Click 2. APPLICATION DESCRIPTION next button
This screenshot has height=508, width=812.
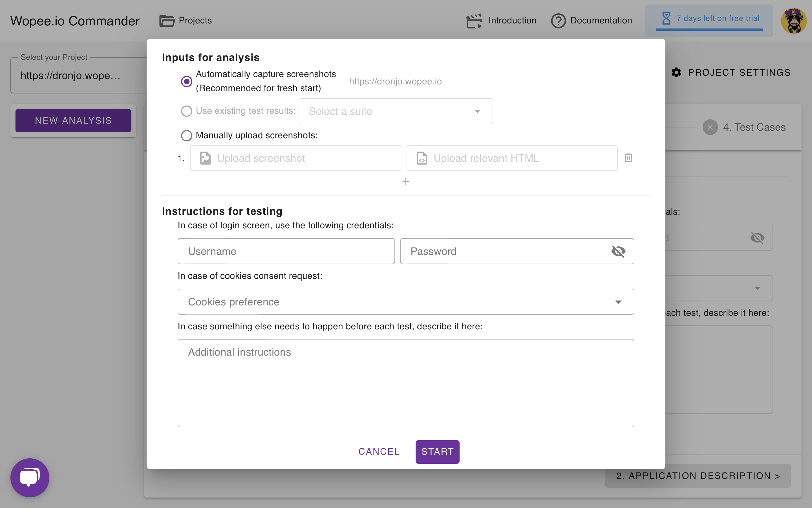click(698, 476)
